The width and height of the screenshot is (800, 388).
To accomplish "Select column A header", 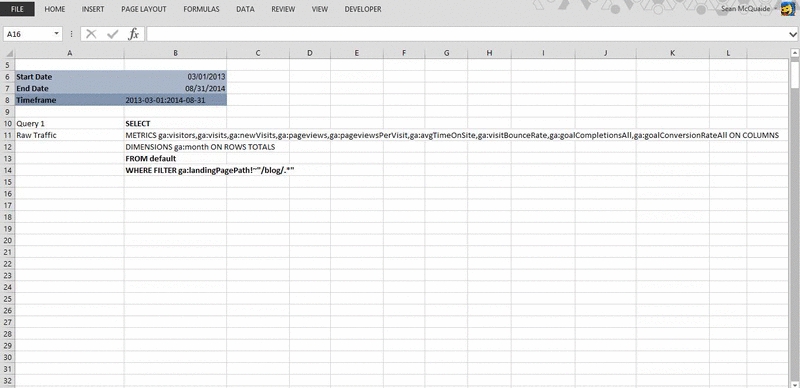I will click(x=69, y=53).
